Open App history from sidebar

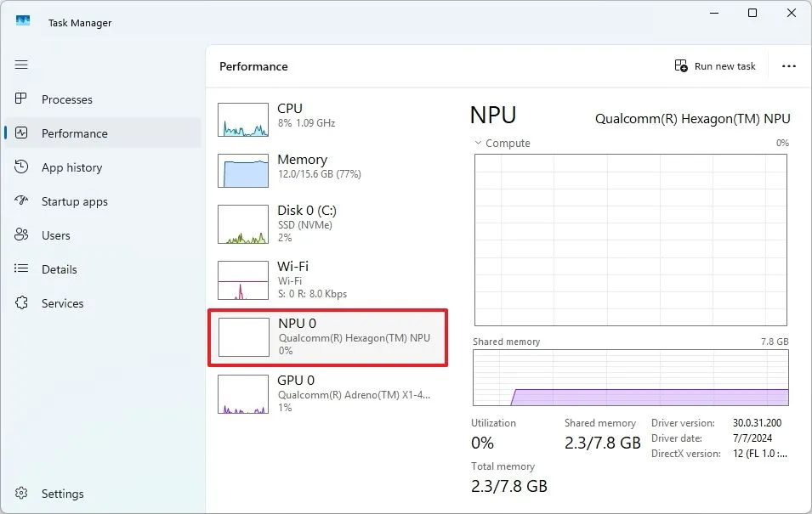click(x=73, y=167)
